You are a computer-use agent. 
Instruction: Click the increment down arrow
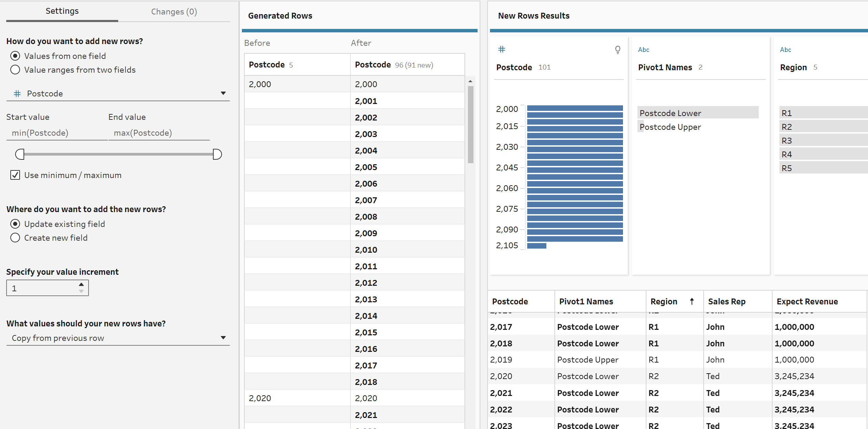81,291
